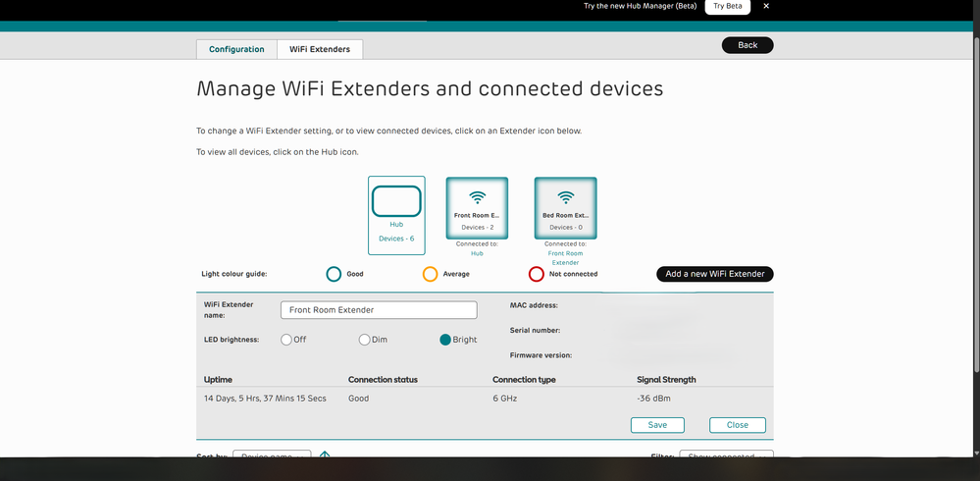Switch to the Configuration tab
Viewport: 980px width, 481px height.
(x=236, y=49)
